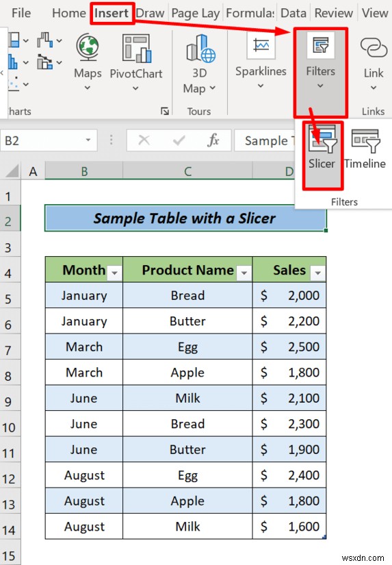
Task: Launch the 3D Map tour icon
Action: pyautogui.click(x=200, y=49)
